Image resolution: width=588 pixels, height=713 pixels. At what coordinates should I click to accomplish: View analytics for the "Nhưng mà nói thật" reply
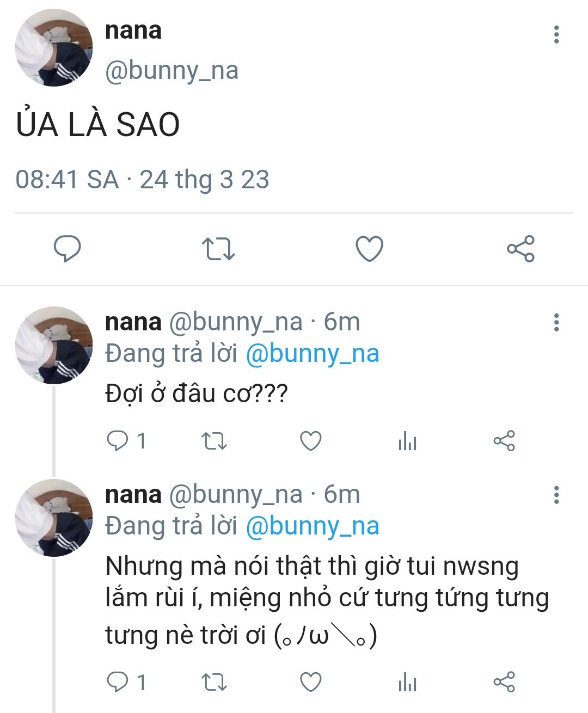[407, 682]
